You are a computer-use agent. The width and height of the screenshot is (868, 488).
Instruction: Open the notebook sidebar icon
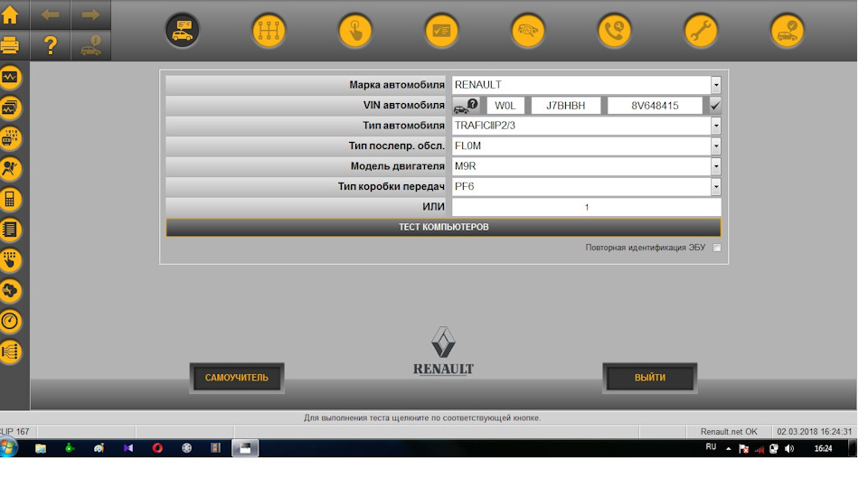[x=11, y=230]
